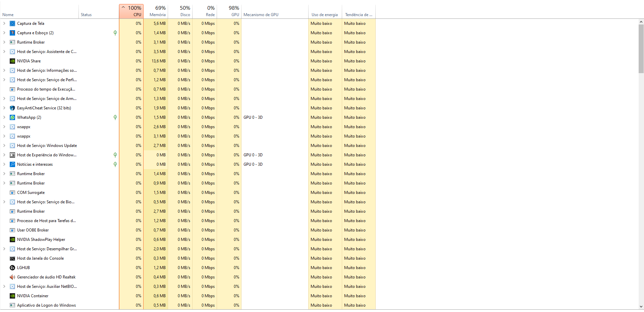Expand the EasyAntiCheat Service row
This screenshot has height=312, width=644.
click(4, 108)
